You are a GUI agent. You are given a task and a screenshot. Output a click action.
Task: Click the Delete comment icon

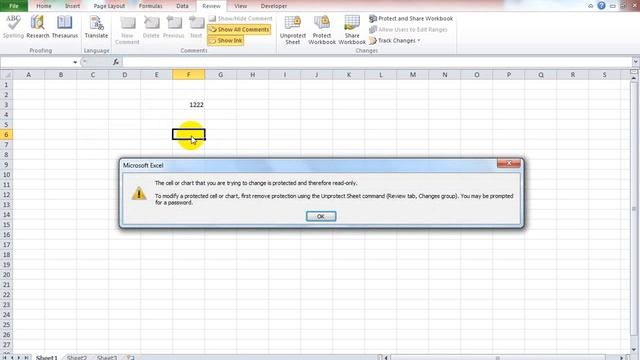point(151,27)
